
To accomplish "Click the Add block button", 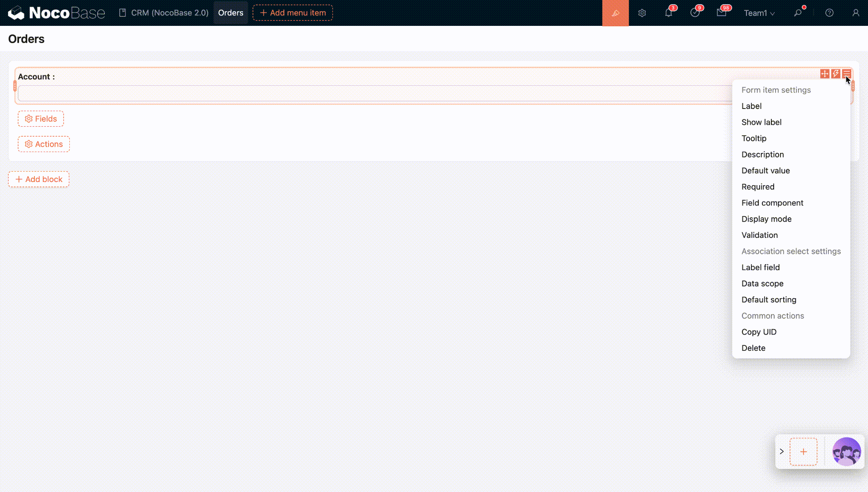I will tap(39, 179).
